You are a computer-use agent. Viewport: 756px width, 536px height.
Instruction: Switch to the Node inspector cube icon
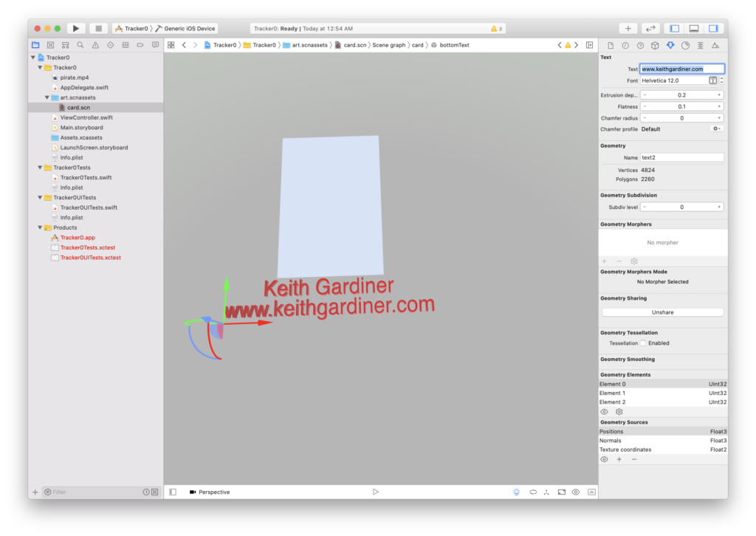click(655, 45)
